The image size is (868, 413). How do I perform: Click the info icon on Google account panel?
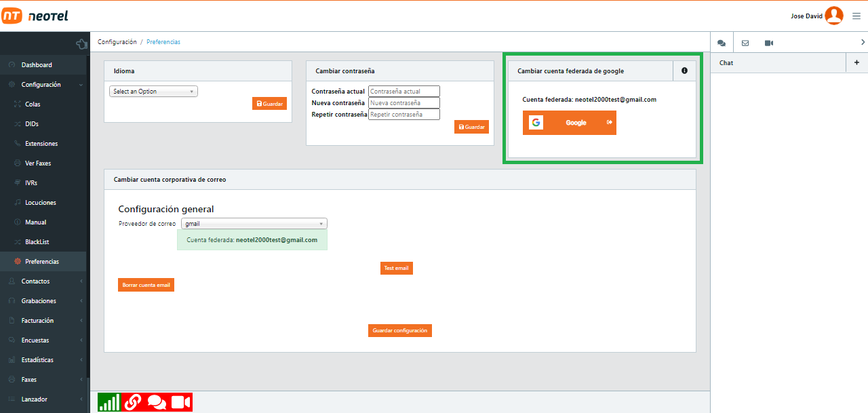[684, 71]
